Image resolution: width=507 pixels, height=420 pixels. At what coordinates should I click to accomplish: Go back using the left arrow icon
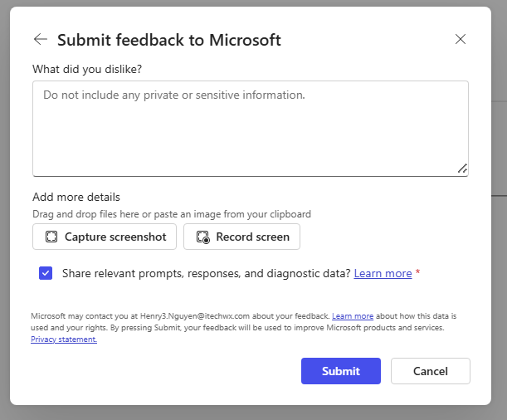[x=41, y=39]
